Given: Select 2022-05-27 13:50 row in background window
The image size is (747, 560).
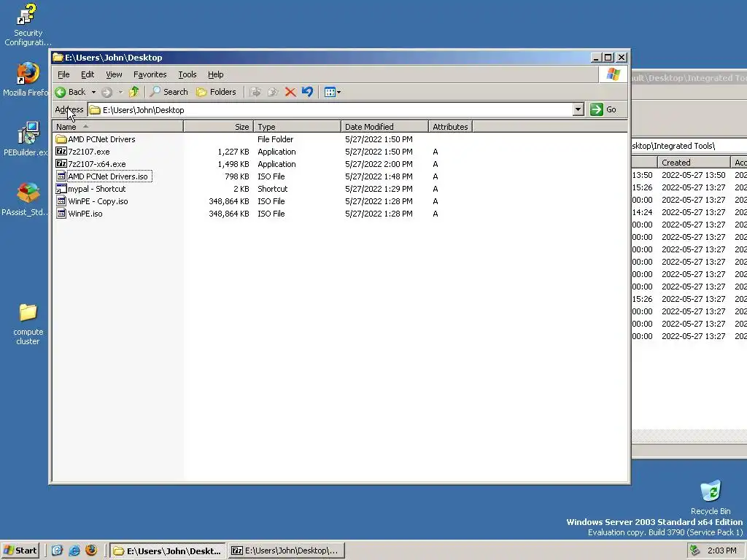Looking at the screenshot, I should coord(689,175).
